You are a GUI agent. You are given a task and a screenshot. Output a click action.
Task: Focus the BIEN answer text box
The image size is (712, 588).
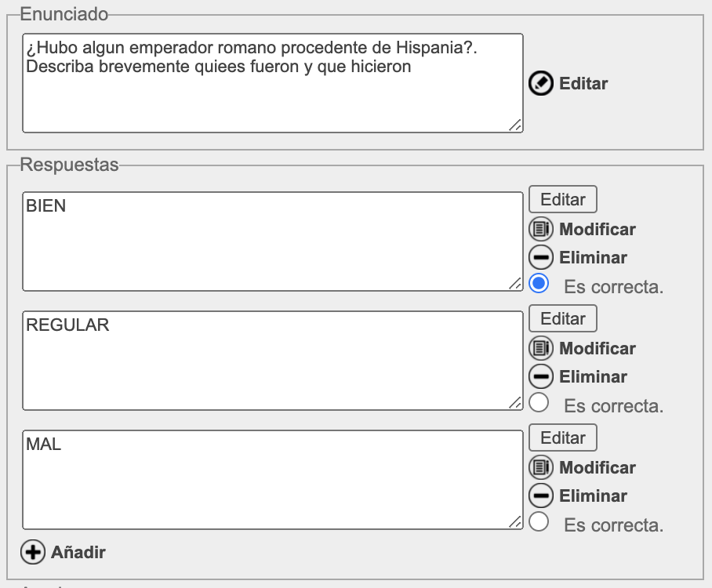[x=272, y=241]
